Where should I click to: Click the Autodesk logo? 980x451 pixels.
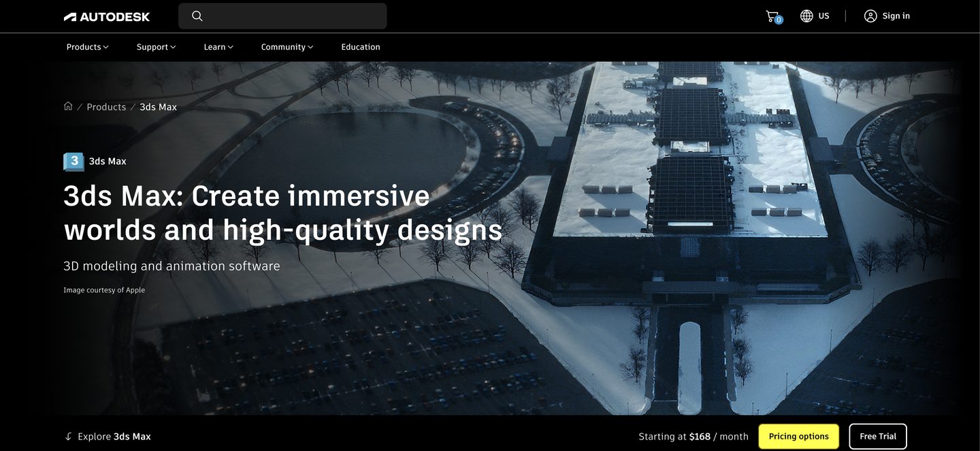[x=107, y=16]
